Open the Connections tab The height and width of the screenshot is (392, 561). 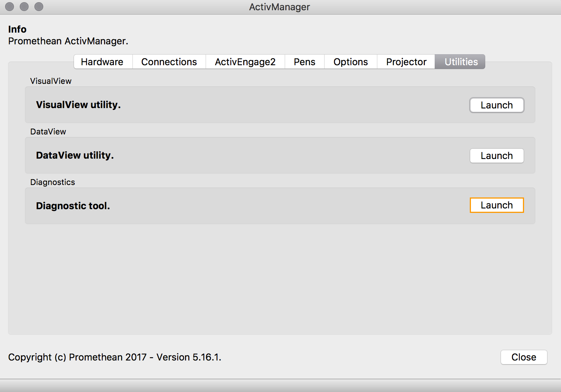pos(169,62)
